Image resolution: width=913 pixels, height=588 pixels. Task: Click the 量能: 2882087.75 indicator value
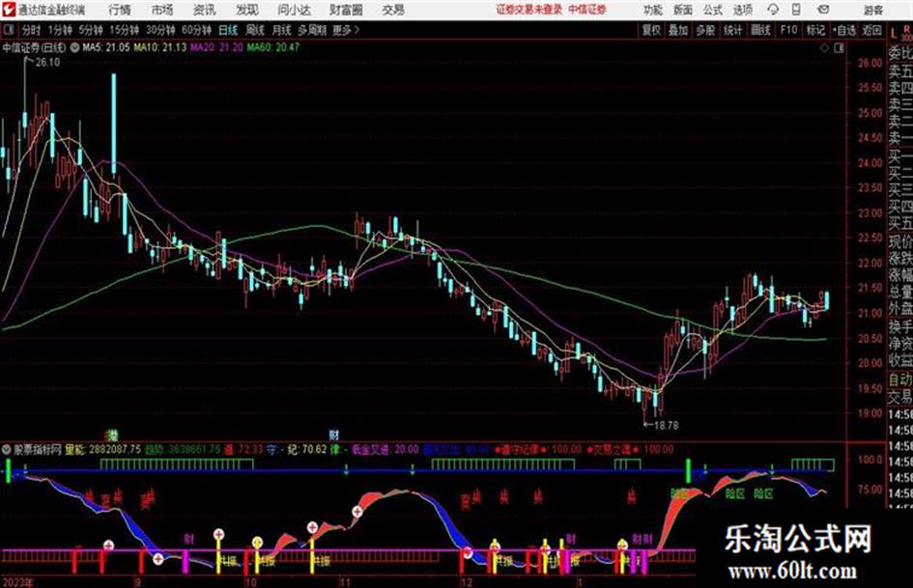coord(103,449)
